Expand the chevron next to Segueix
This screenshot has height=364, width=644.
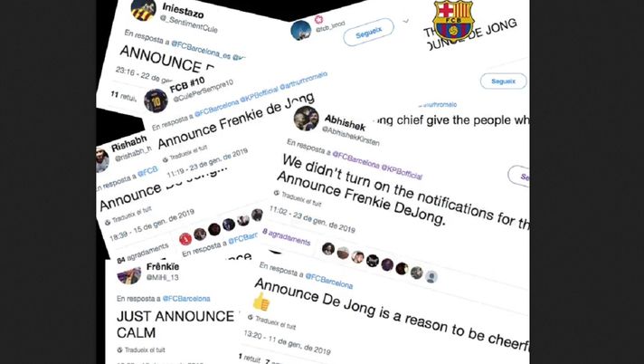406,20
